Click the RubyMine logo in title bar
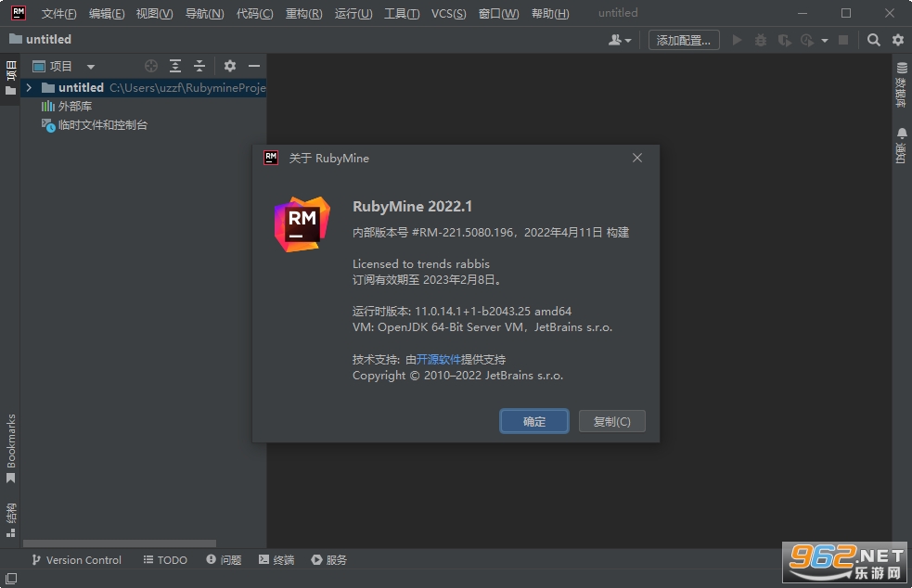 19,13
